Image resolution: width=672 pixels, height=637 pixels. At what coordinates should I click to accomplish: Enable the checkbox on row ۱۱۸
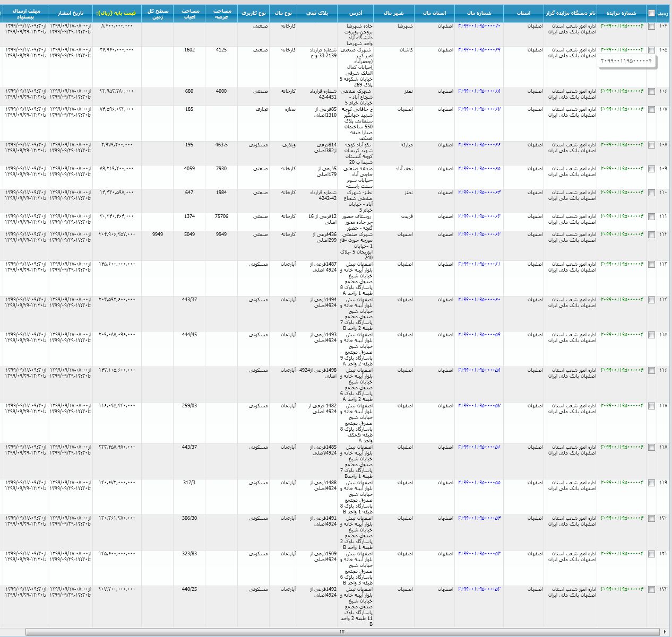651,448
